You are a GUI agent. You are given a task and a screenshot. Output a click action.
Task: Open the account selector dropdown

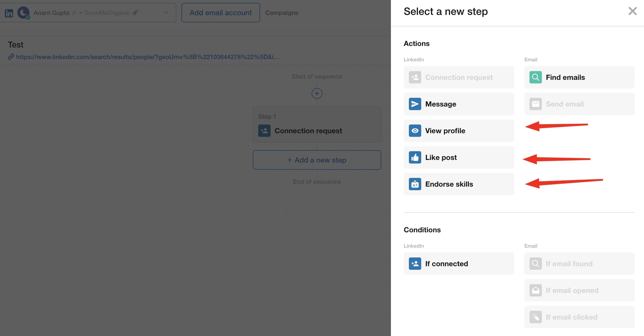[x=166, y=13]
